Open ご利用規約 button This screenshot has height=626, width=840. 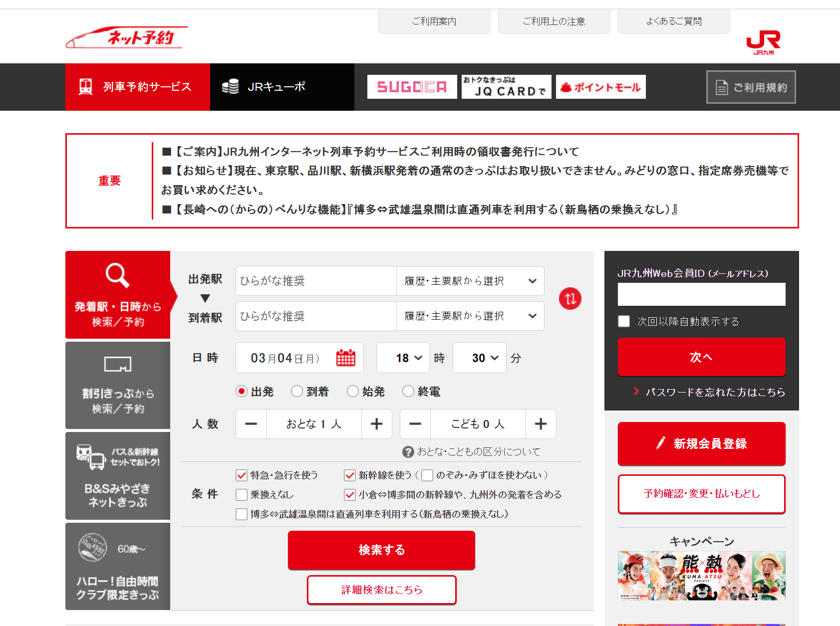[751, 87]
